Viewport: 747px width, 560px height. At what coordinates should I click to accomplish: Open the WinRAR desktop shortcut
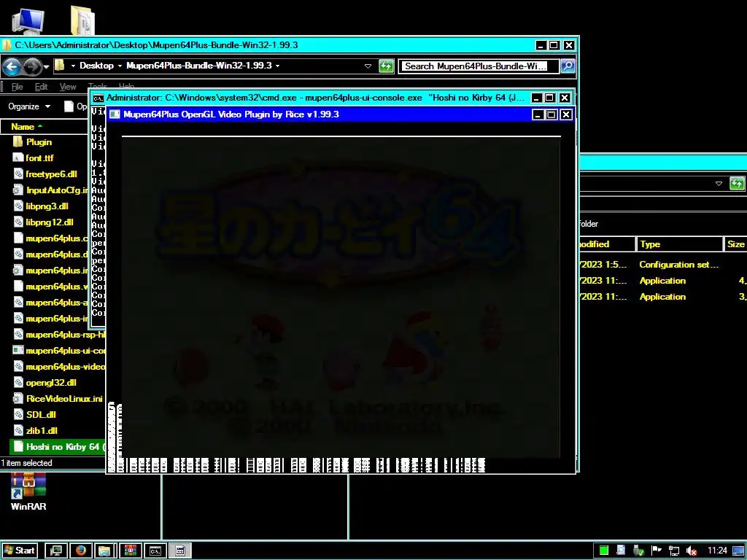28,492
